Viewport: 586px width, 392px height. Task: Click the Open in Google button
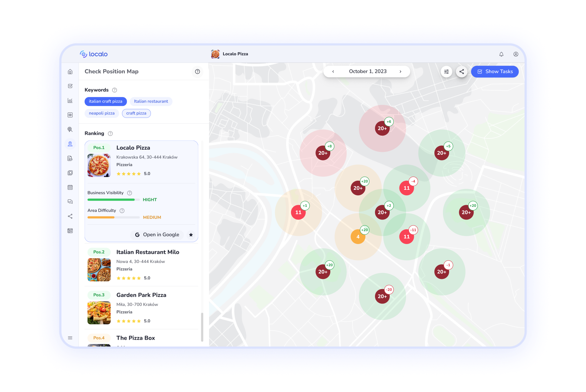point(157,235)
